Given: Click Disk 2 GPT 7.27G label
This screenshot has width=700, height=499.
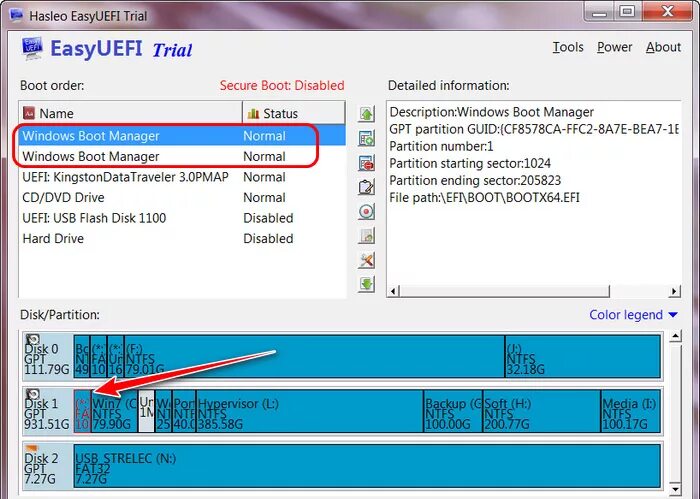Looking at the screenshot, I should 41,468.
